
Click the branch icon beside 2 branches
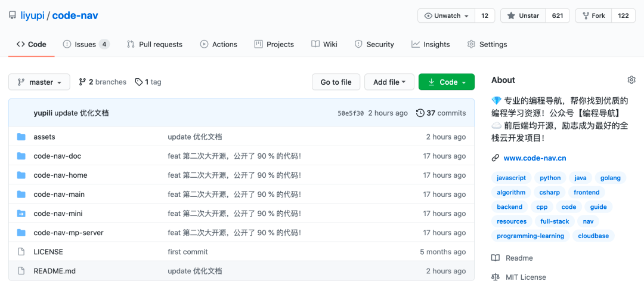tap(83, 82)
